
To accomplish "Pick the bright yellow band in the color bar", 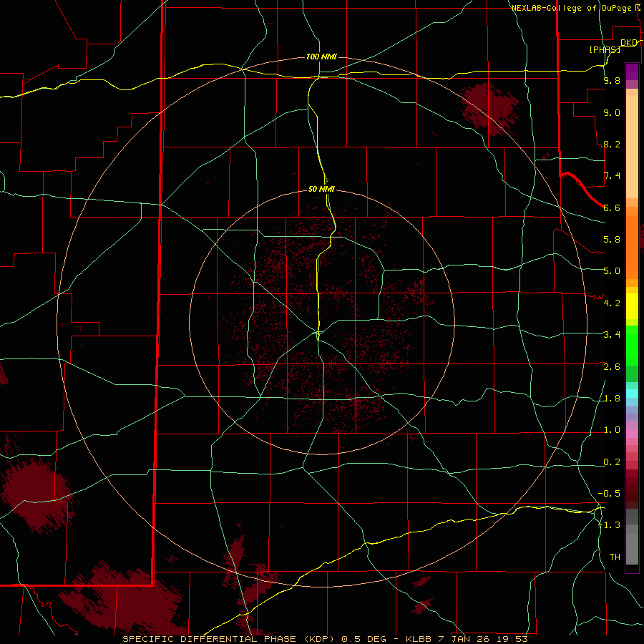I will point(632,306).
